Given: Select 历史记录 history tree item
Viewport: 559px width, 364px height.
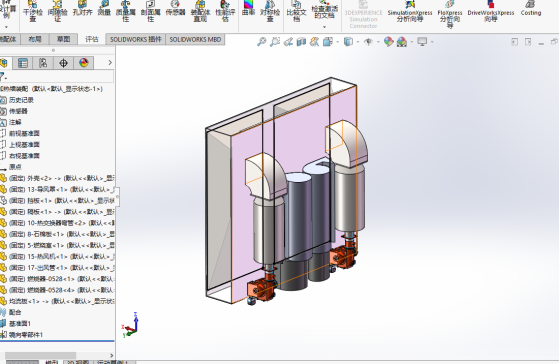Looking at the screenshot, I should (x=21, y=100).
